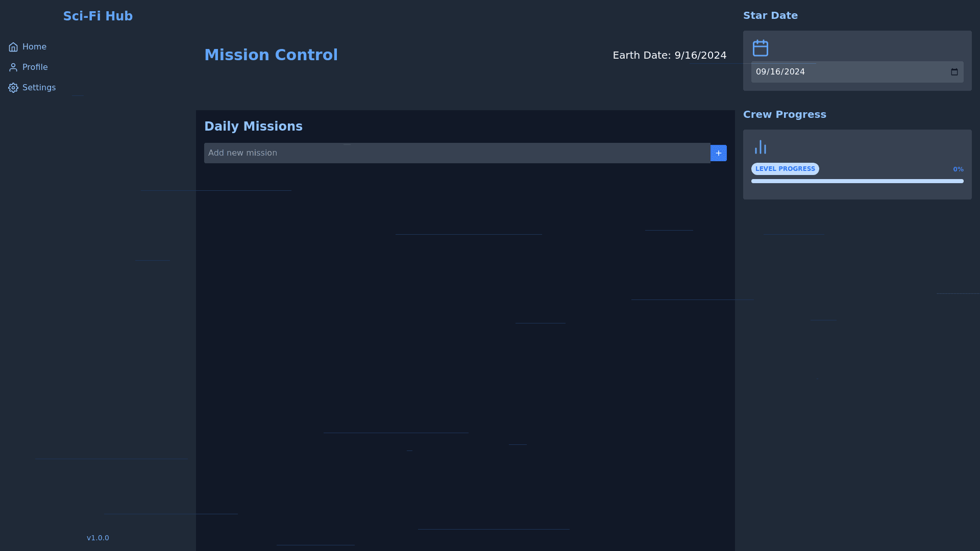Screen dimensions: 980x551
Task: Click the Home house icon
Action: coord(13,47)
